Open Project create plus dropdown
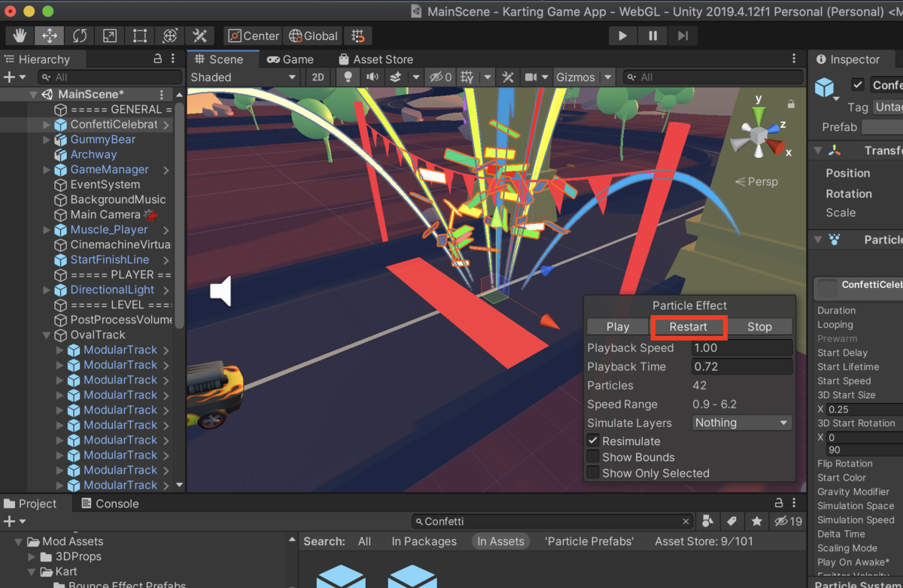903x588 pixels. tap(14, 521)
